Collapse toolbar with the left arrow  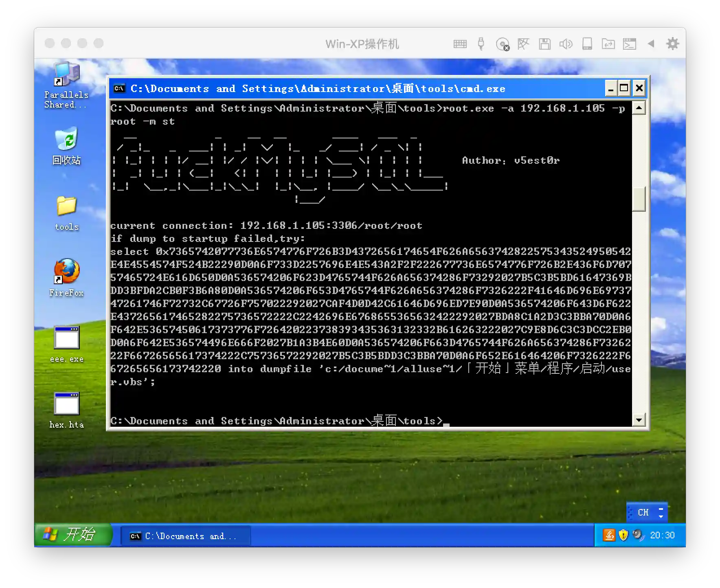pos(651,44)
